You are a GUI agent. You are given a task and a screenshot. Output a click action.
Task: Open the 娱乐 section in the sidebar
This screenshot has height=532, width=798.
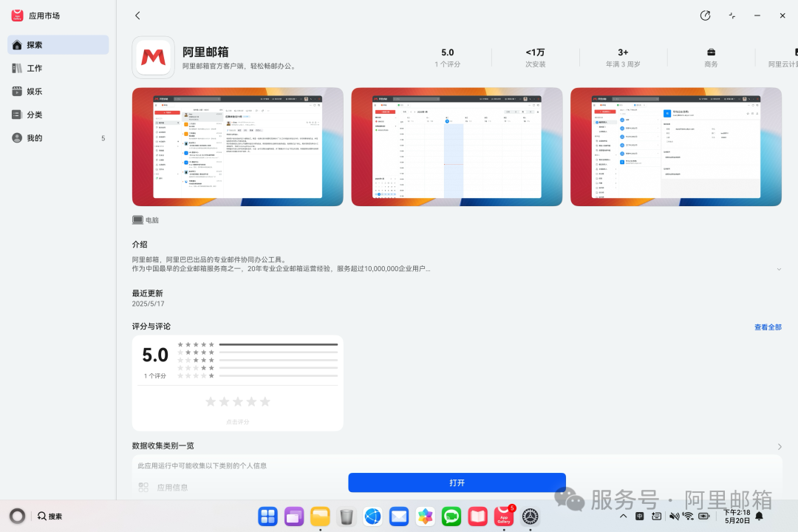(33, 91)
